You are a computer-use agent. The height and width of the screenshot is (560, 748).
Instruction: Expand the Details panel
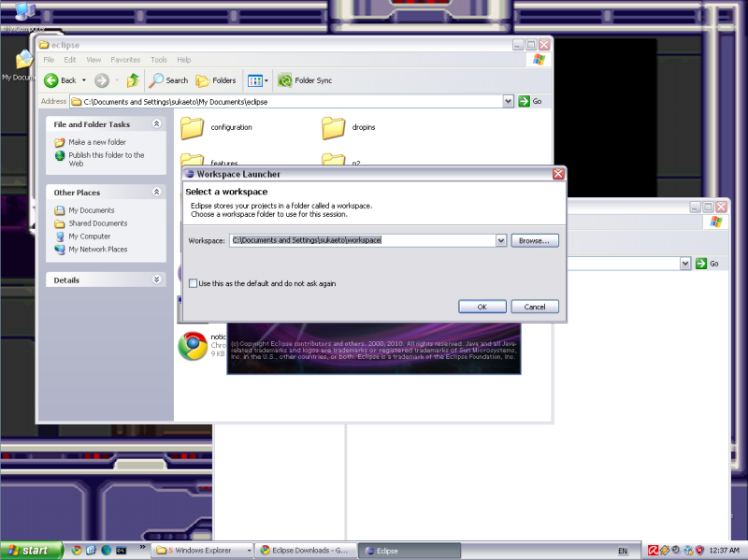tap(157, 280)
